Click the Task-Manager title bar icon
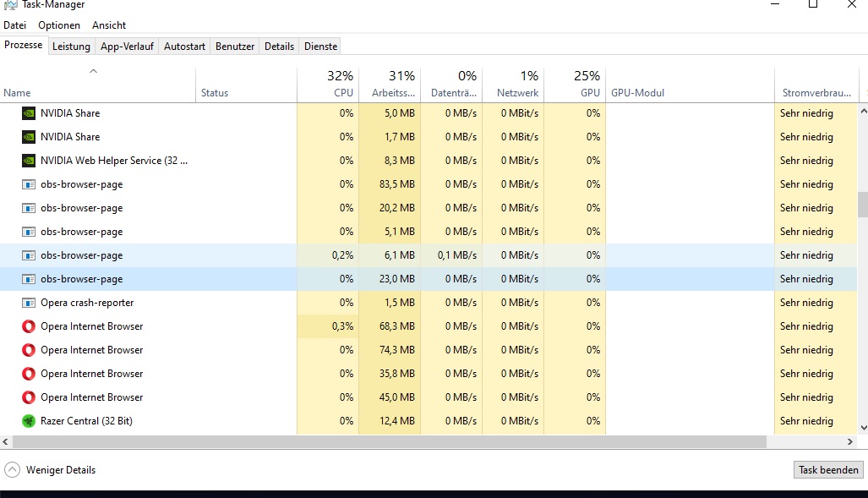The image size is (868, 498). [10, 5]
